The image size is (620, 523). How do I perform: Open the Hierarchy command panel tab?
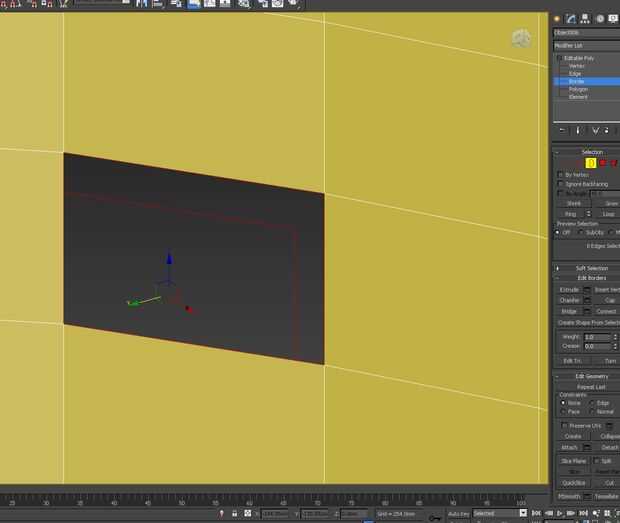[585, 19]
